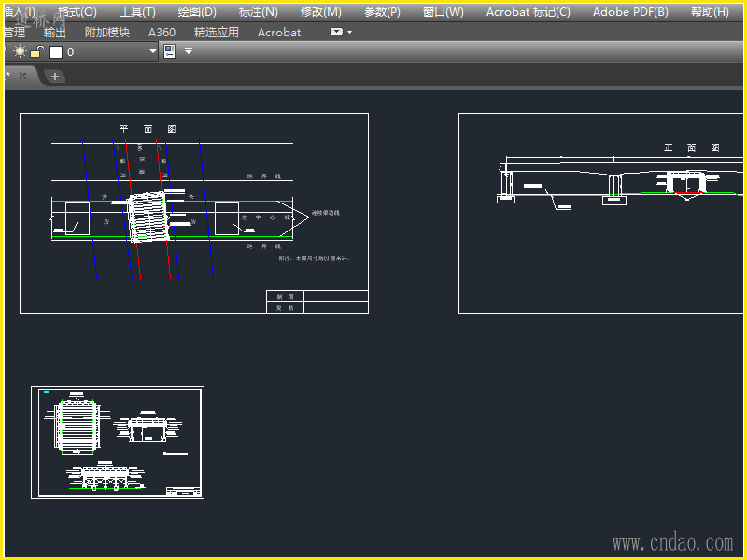Open the 绘图(D) menu
This screenshot has width=747, height=560.
tap(197, 12)
